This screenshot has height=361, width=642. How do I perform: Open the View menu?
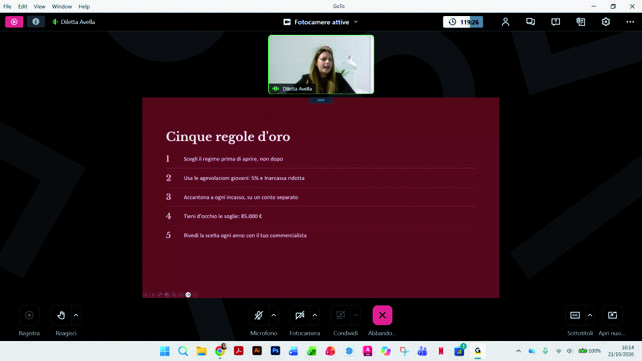(x=39, y=7)
